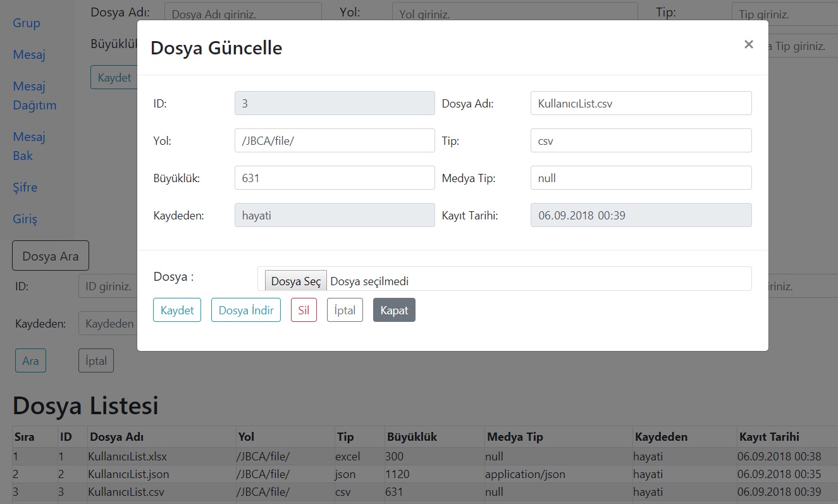Screen dimensions: 838x504
Task: Navigate to Mesaj Bak in sidebar
Action: tap(29, 146)
